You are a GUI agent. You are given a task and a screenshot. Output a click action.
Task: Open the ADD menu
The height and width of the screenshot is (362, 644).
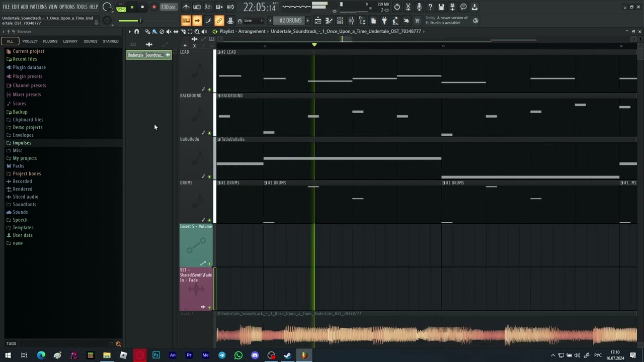[25, 7]
